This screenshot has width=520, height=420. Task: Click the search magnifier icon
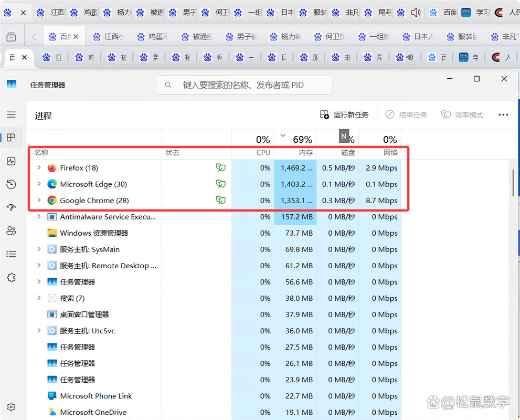coord(168,85)
